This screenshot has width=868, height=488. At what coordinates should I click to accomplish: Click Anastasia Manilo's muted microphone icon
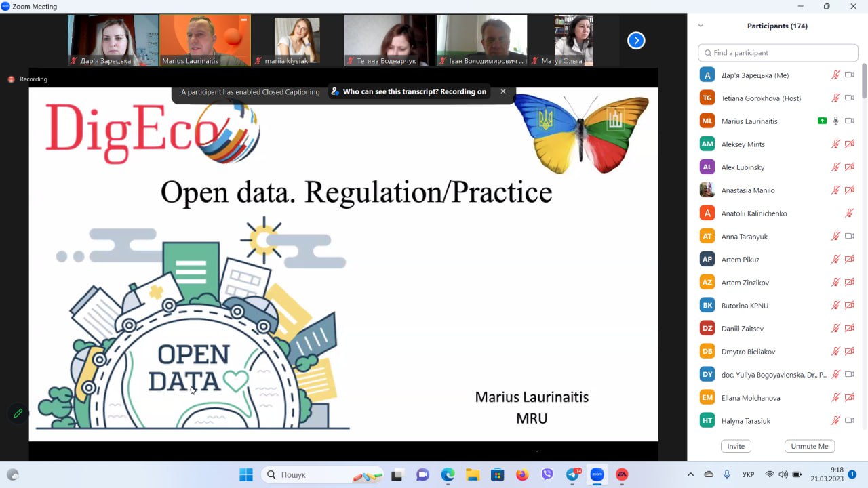tap(836, 190)
